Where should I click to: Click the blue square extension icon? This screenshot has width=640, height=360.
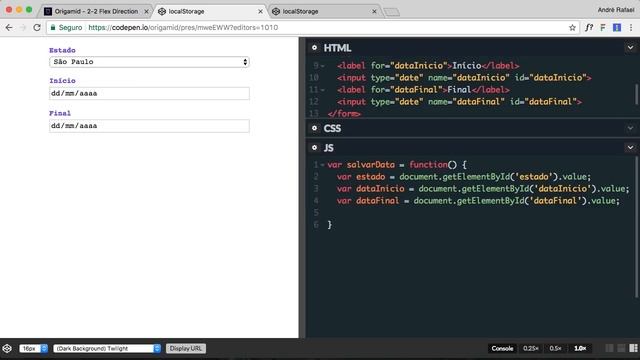[617, 27]
